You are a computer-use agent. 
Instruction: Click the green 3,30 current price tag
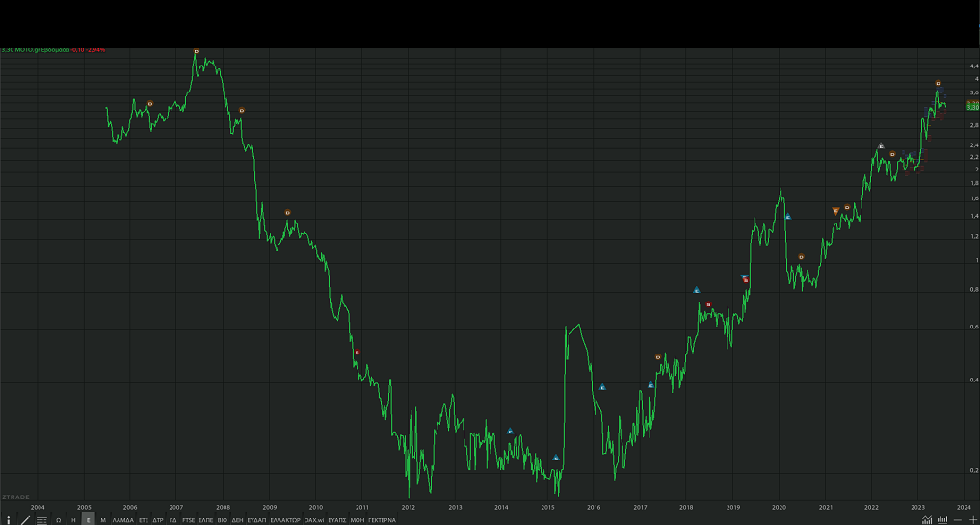coord(972,107)
